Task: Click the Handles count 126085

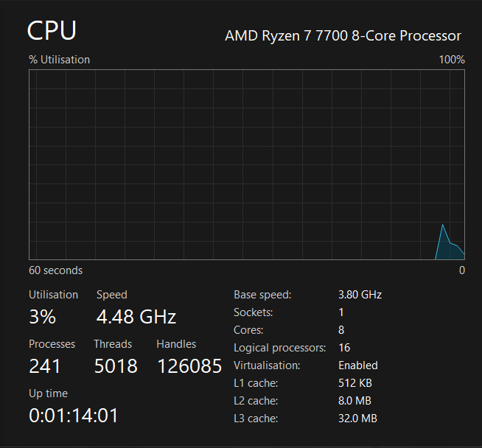Action: [x=189, y=366]
